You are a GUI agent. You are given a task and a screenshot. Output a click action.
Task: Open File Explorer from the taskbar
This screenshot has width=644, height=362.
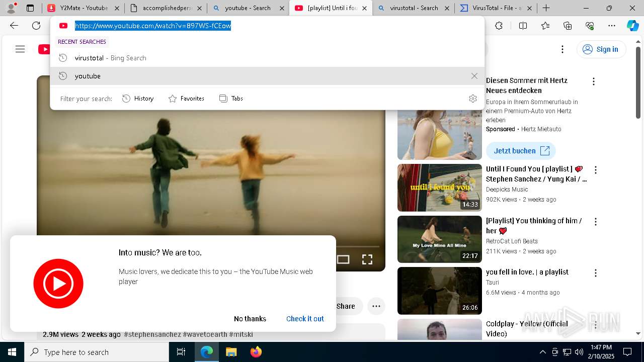click(x=231, y=352)
